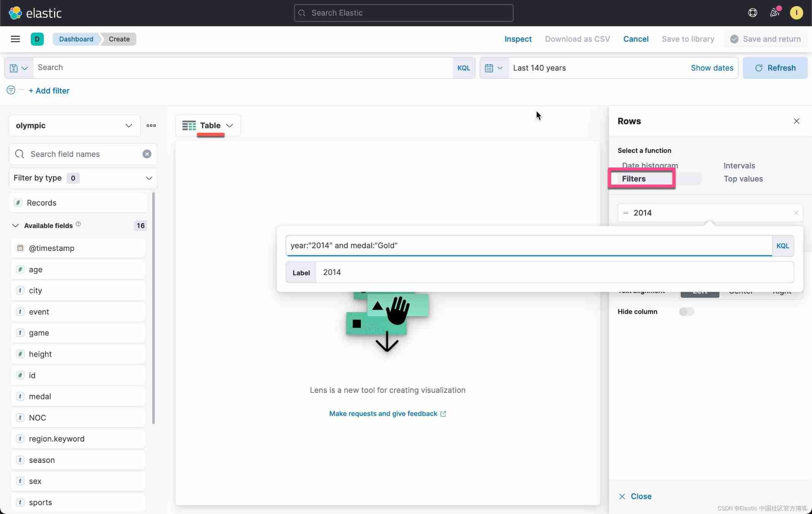The height and width of the screenshot is (514, 812).
Task: Go to the Dashboard breadcrumb
Action: point(76,39)
